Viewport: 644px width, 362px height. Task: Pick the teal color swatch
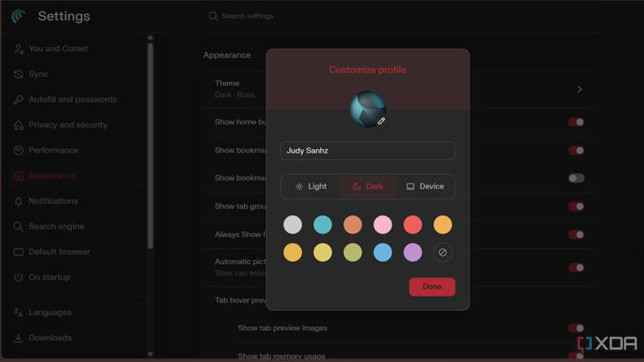(322, 225)
